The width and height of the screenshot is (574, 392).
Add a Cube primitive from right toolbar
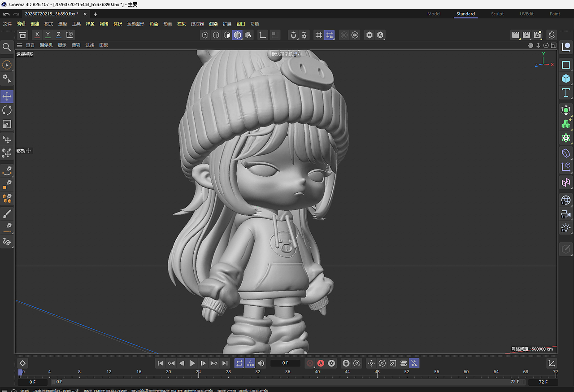click(x=566, y=78)
